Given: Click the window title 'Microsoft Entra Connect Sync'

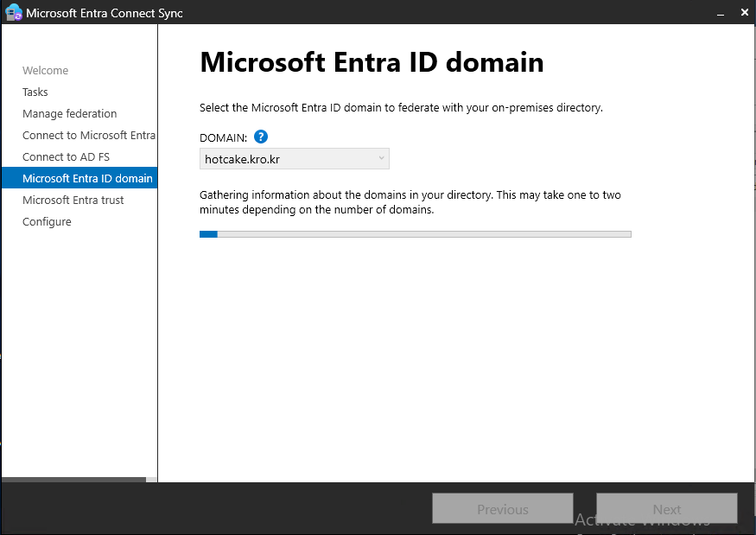Looking at the screenshot, I should click(x=105, y=13).
